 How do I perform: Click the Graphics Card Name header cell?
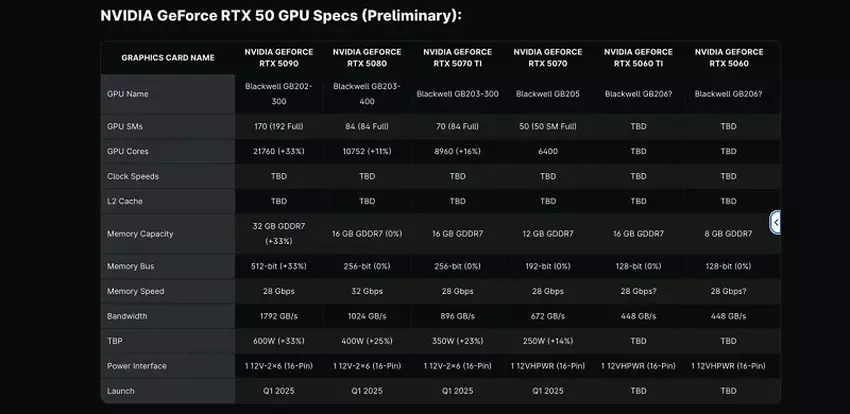click(168, 58)
